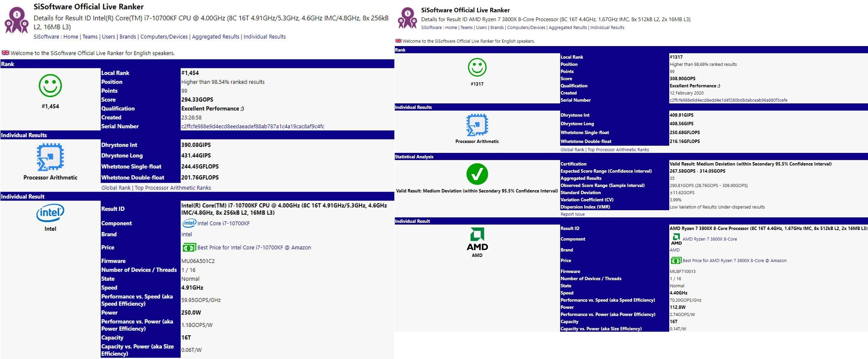
Task: Open Brands link on the Intel page
Action: [128, 37]
